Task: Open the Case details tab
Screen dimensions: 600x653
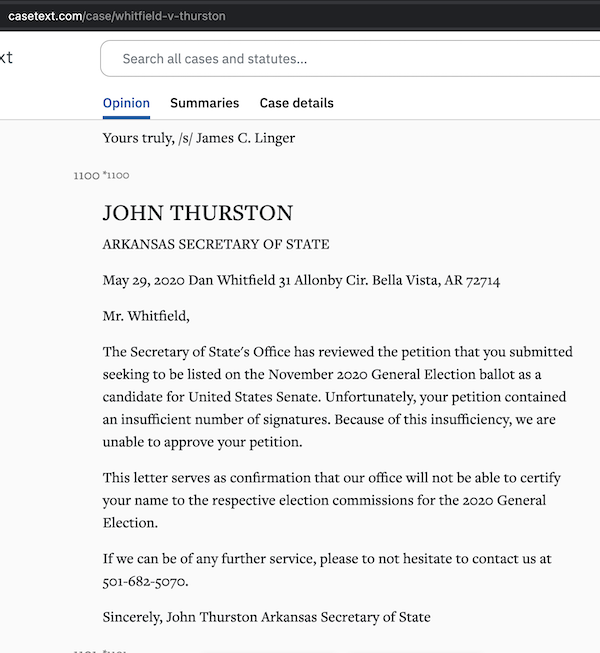Action: [296, 103]
